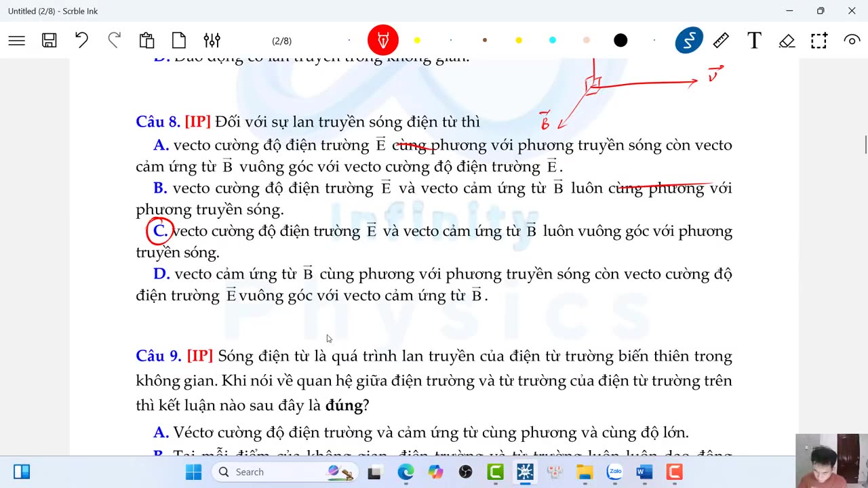The height and width of the screenshot is (488, 868).
Task: Click the vertical scrollbar thumb
Action: [865, 144]
